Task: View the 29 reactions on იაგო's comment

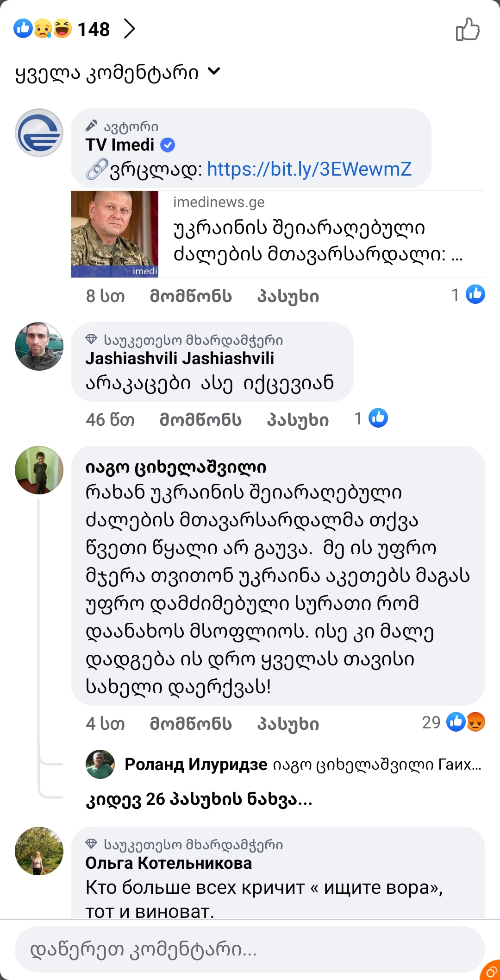Action: [454, 722]
